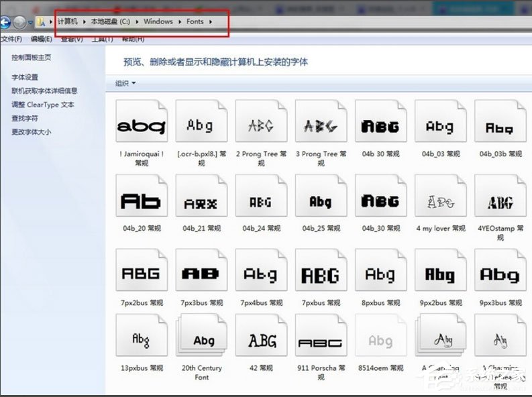This screenshot has height=397, width=532.
Task: Select the 911 Porscha font icon
Action: (321, 335)
